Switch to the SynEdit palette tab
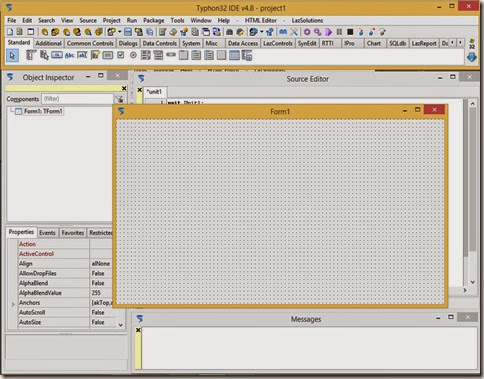The width and height of the screenshot is (484, 379). 307,43
